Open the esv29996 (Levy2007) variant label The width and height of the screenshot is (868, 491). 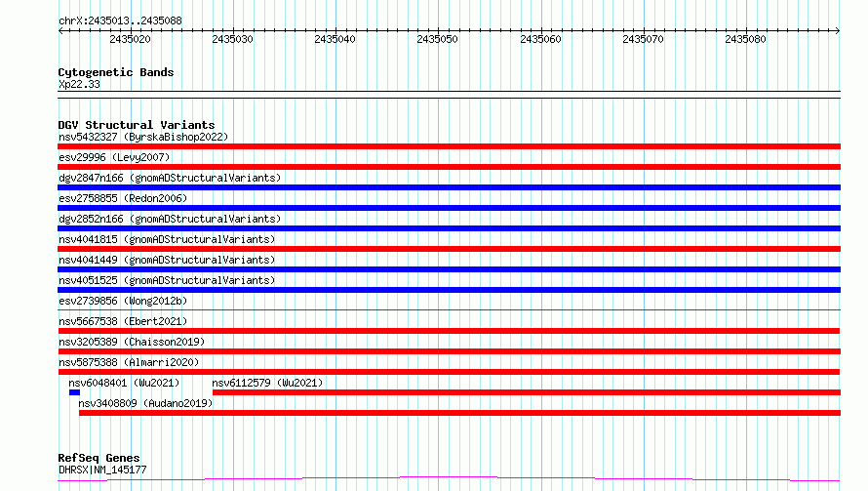coord(114,157)
